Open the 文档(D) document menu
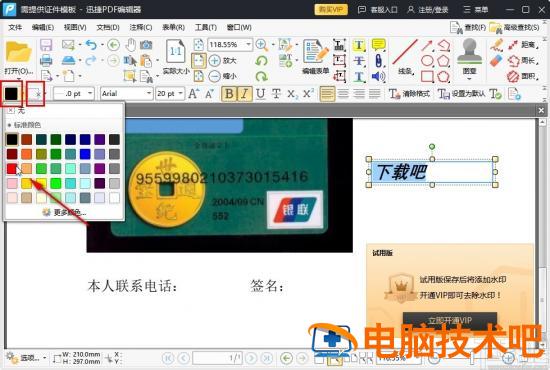The image size is (550, 370). pos(108,27)
